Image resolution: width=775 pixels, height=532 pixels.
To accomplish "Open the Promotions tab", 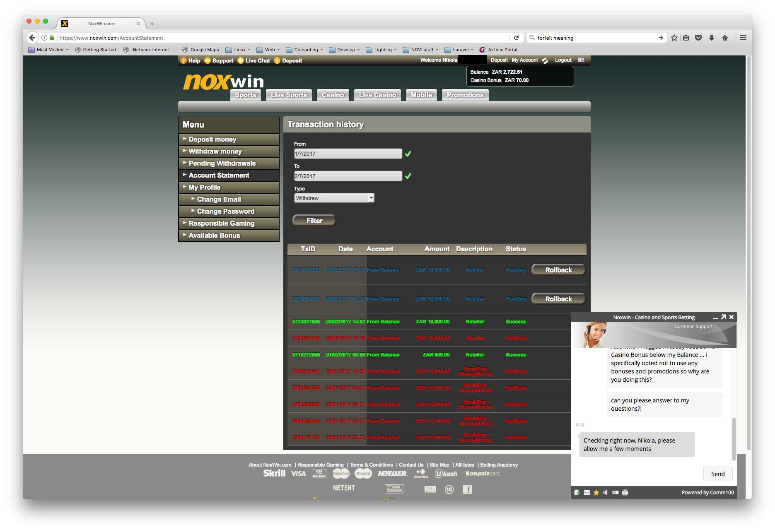I will [x=465, y=95].
